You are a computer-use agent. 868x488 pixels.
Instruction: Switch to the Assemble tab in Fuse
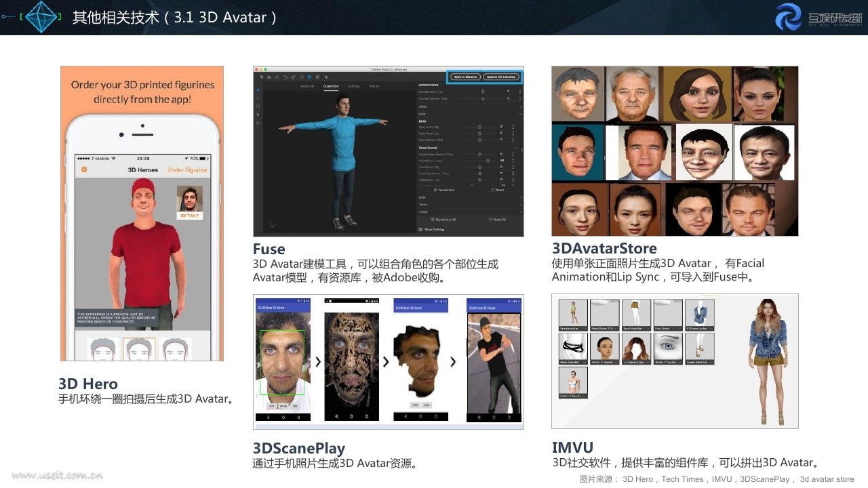[307, 86]
